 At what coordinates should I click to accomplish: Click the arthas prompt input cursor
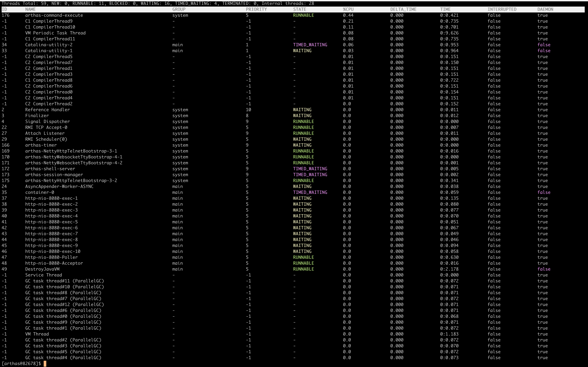click(x=45, y=364)
